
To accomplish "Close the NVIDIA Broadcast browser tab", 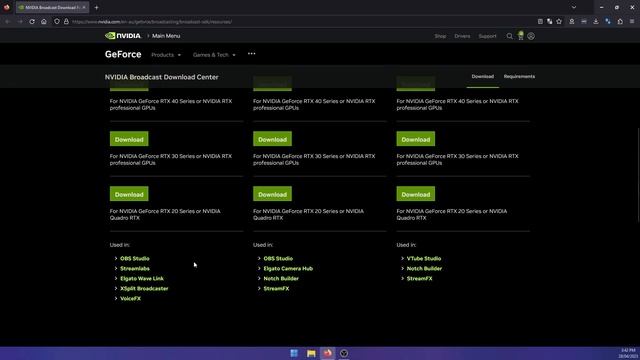I will pos(84,7).
